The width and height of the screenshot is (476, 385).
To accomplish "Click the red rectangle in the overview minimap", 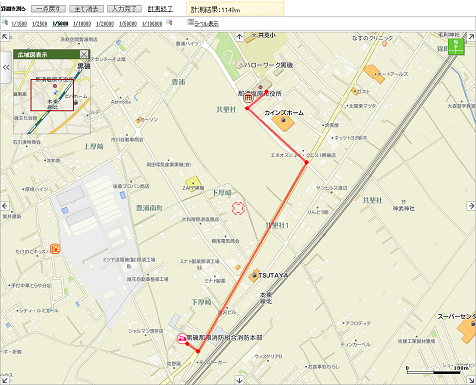I will coord(52,95).
